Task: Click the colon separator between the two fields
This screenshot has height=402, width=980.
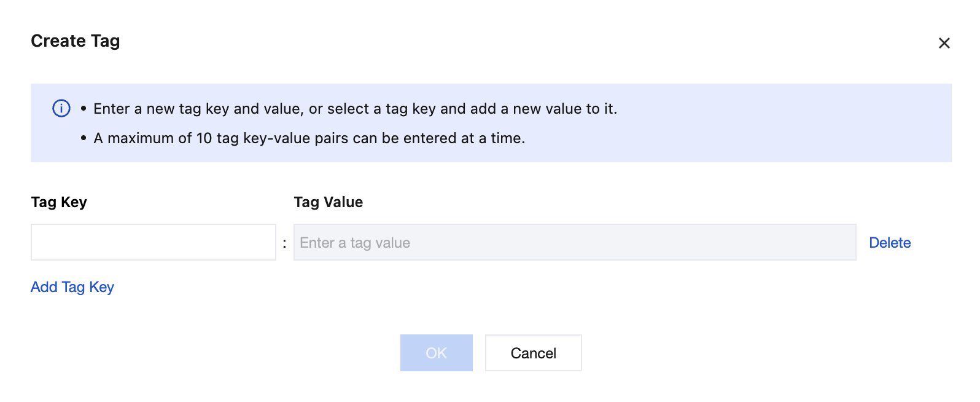Action: [284, 243]
